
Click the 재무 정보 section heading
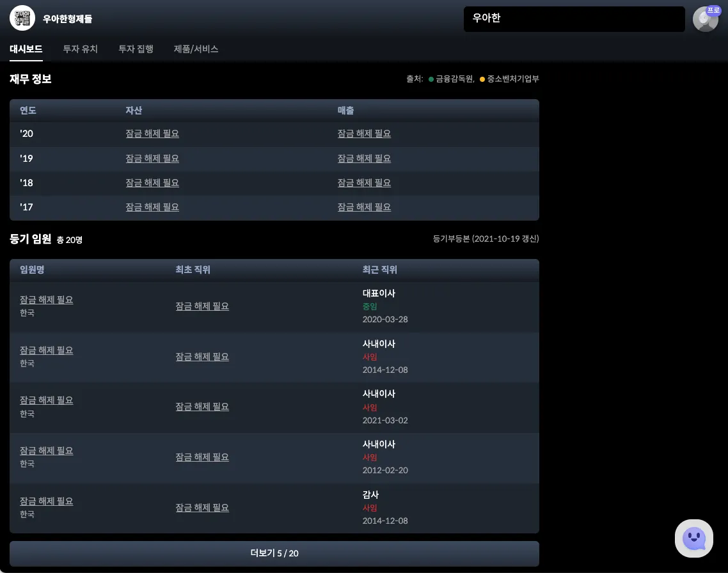coord(31,79)
